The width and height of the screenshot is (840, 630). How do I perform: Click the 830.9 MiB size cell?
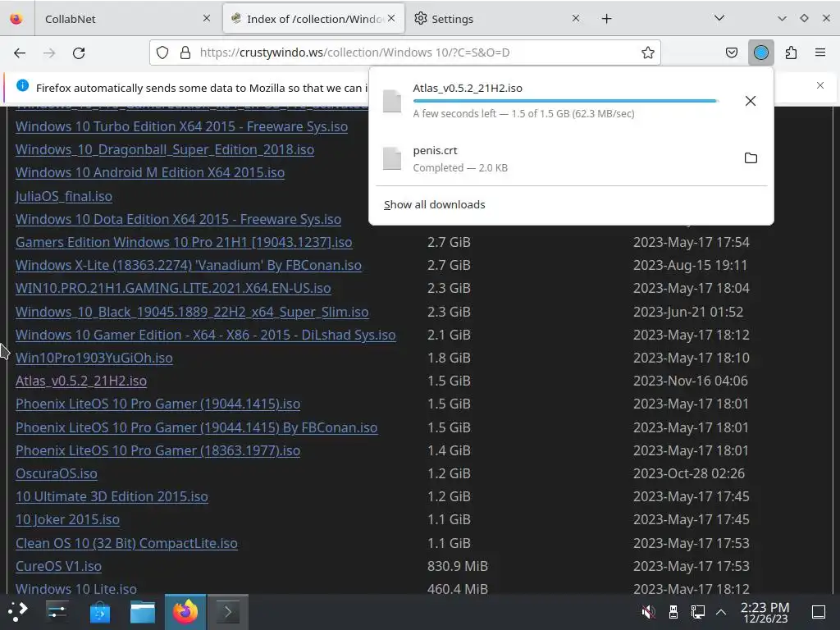458,566
